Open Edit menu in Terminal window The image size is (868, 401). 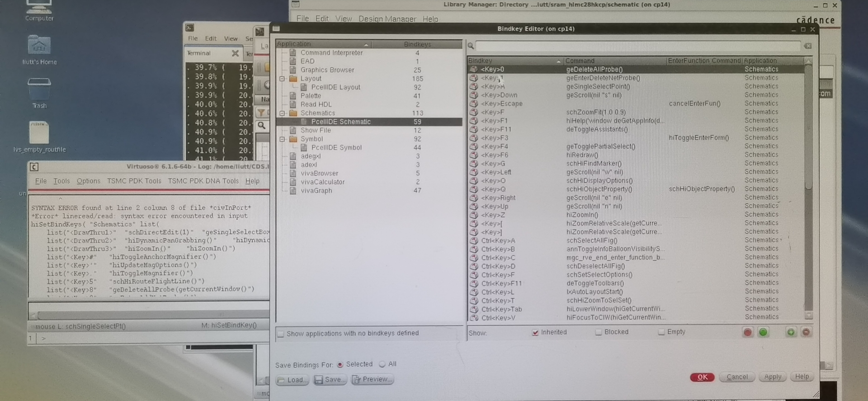click(211, 38)
